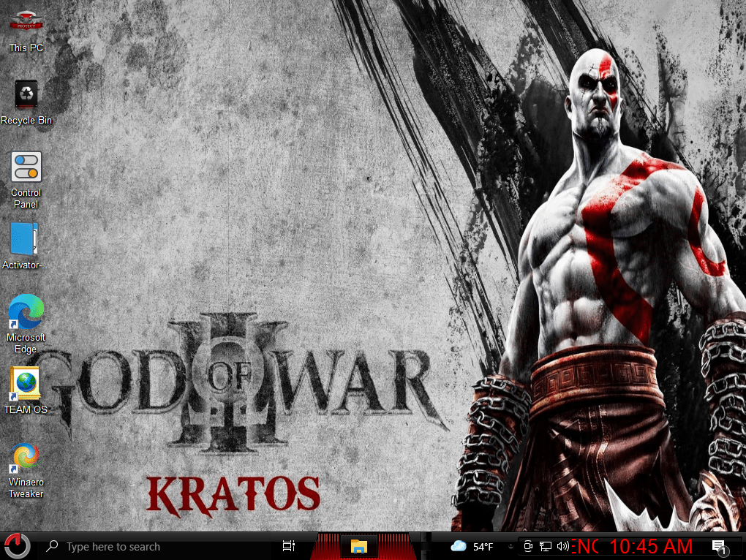Open Task View from taskbar
Viewport: 746px width, 560px height.
point(289,546)
